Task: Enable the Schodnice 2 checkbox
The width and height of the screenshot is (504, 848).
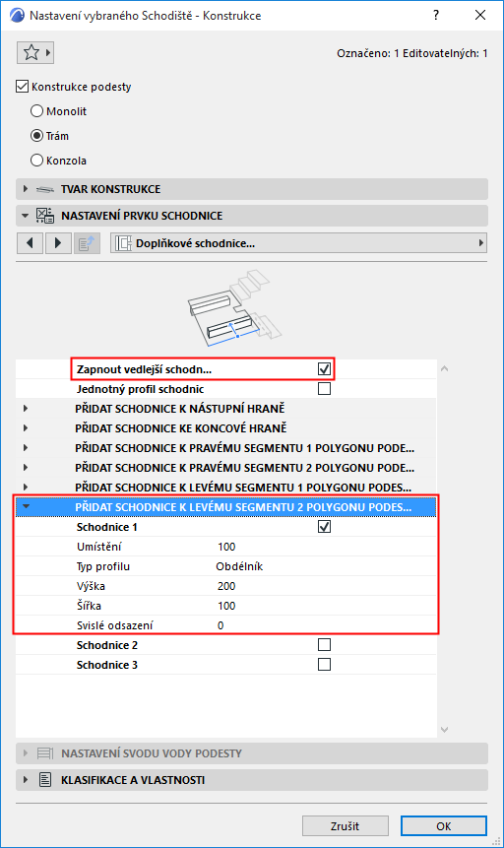Action: tap(324, 645)
